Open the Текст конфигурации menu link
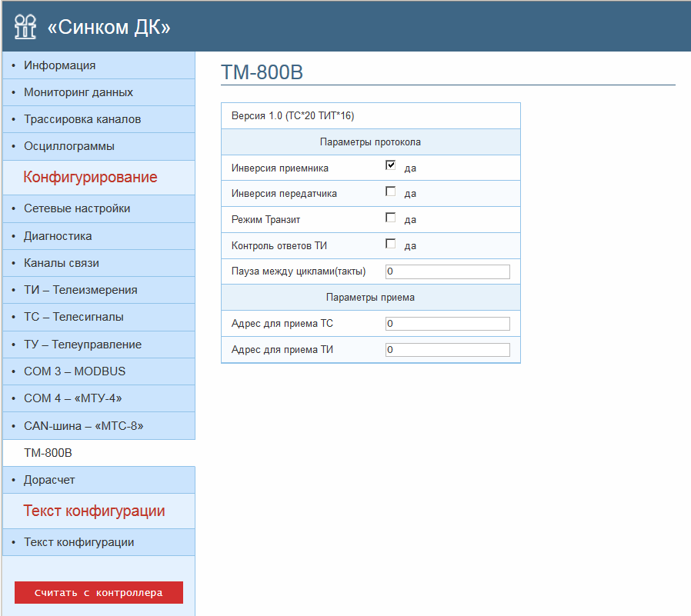 [x=79, y=542]
